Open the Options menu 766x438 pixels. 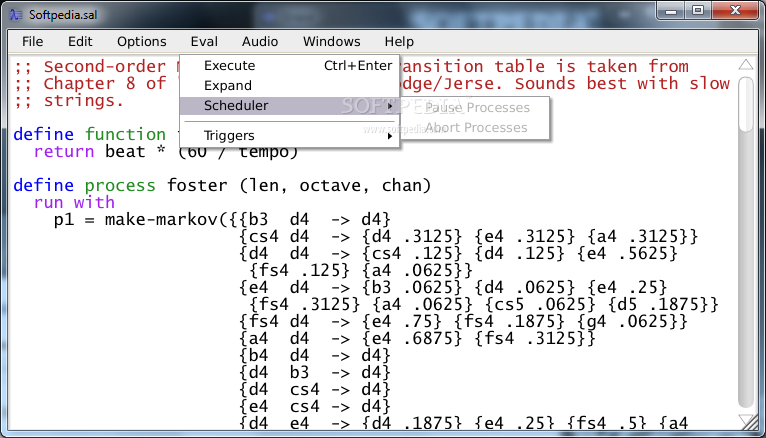point(142,42)
